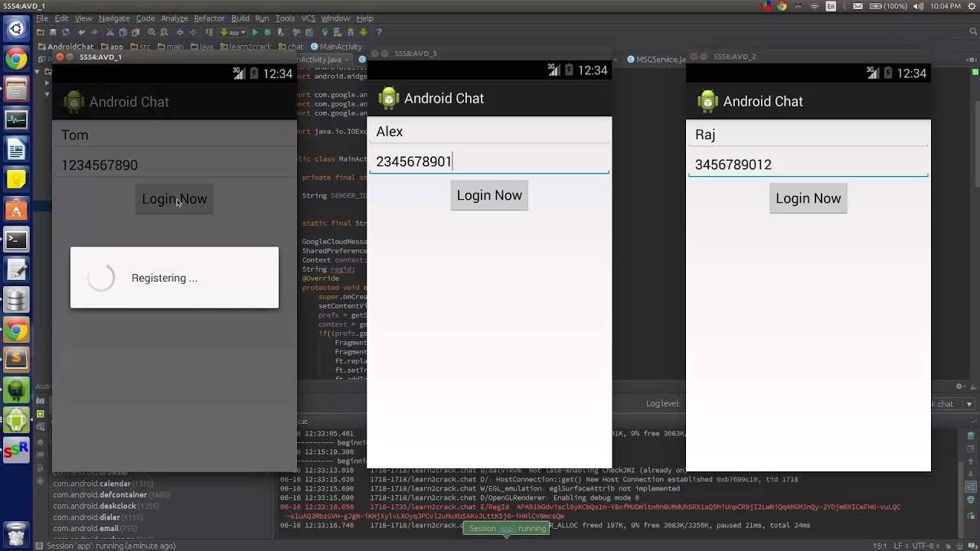Click the Help question mark icon
Screen dimensions: 980x551
pos(379,32)
